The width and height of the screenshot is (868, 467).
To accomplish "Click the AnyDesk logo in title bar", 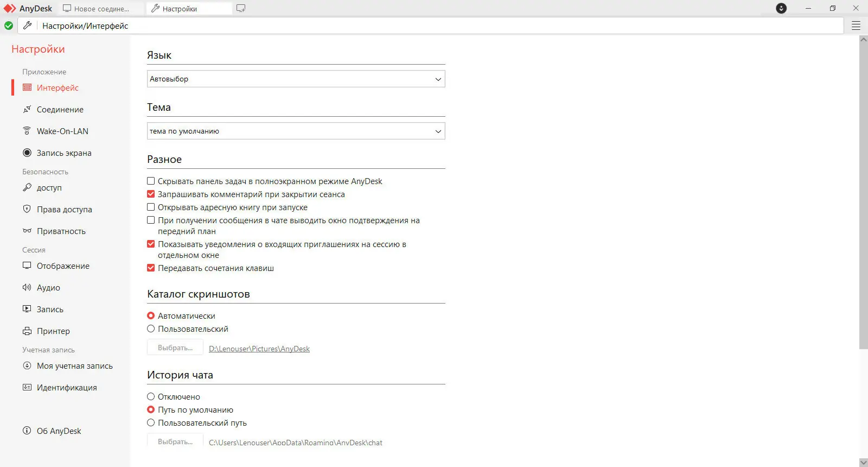I will click(10, 9).
